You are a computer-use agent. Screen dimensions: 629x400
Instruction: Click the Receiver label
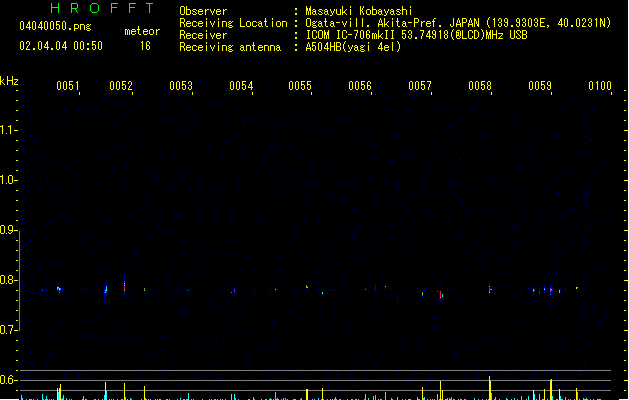click(x=203, y=35)
